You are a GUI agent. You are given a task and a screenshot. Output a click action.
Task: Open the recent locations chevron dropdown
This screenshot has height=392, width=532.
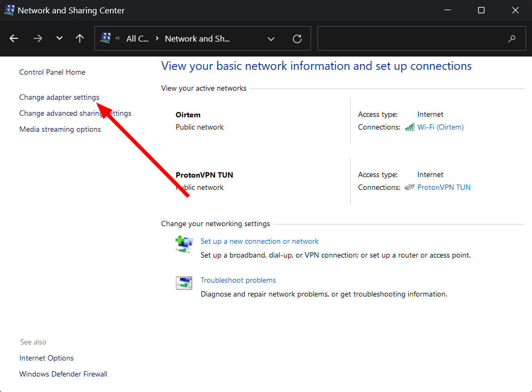click(59, 38)
